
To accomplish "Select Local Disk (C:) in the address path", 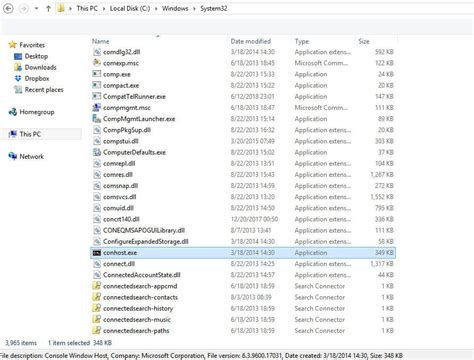I will (x=130, y=8).
